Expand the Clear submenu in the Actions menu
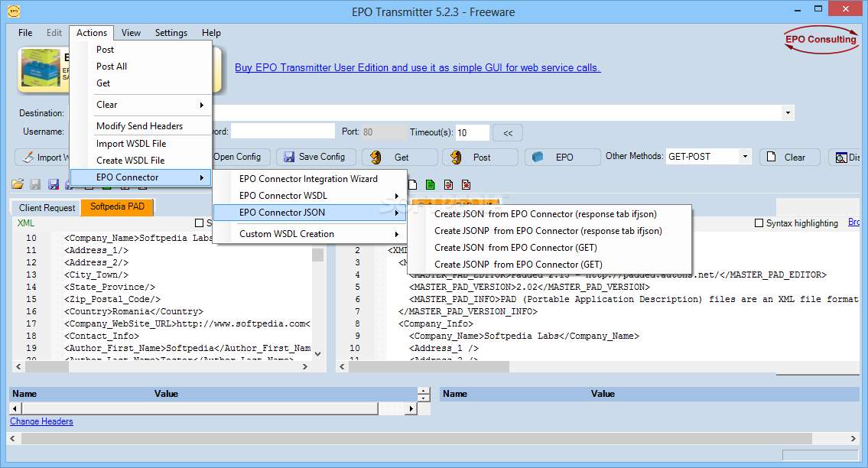The height and width of the screenshot is (468, 868). coord(141,105)
